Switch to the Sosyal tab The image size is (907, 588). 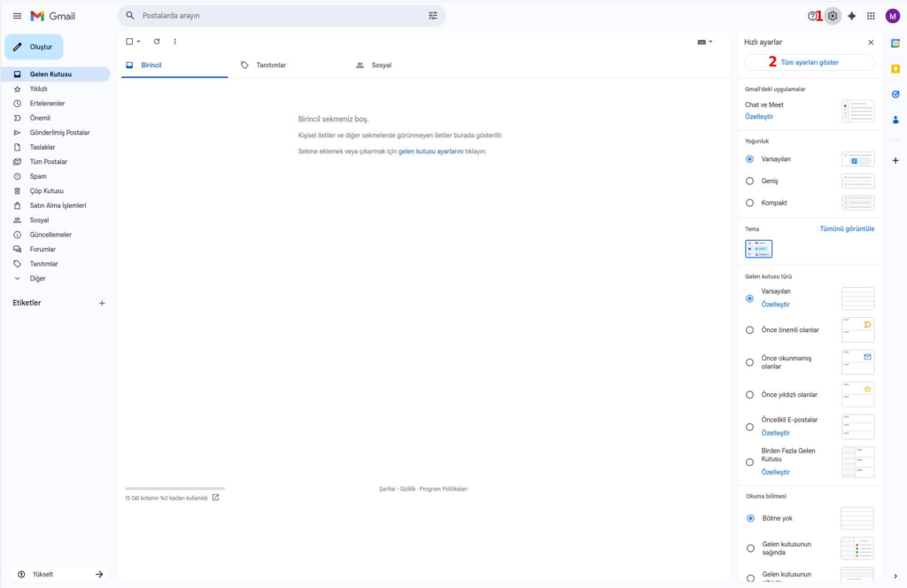(x=374, y=66)
